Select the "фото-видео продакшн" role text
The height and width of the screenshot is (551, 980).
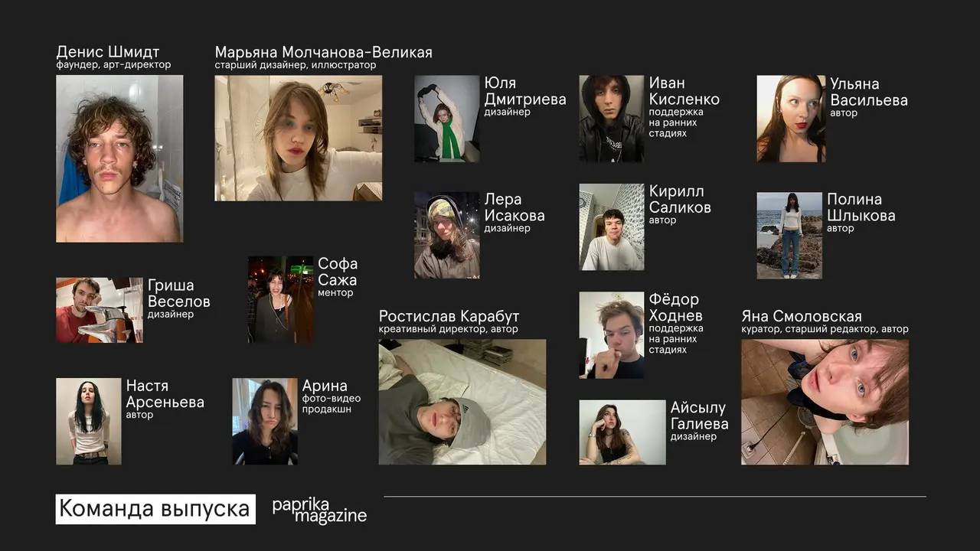tap(332, 404)
